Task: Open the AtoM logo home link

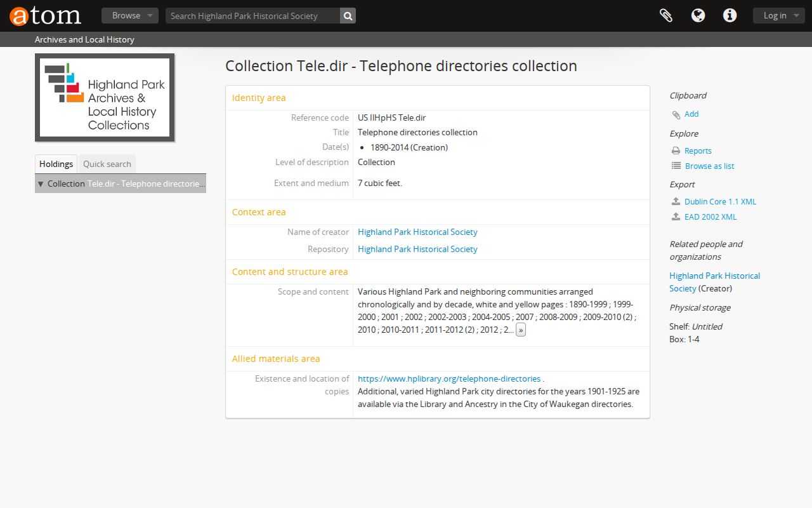Action: (45, 16)
